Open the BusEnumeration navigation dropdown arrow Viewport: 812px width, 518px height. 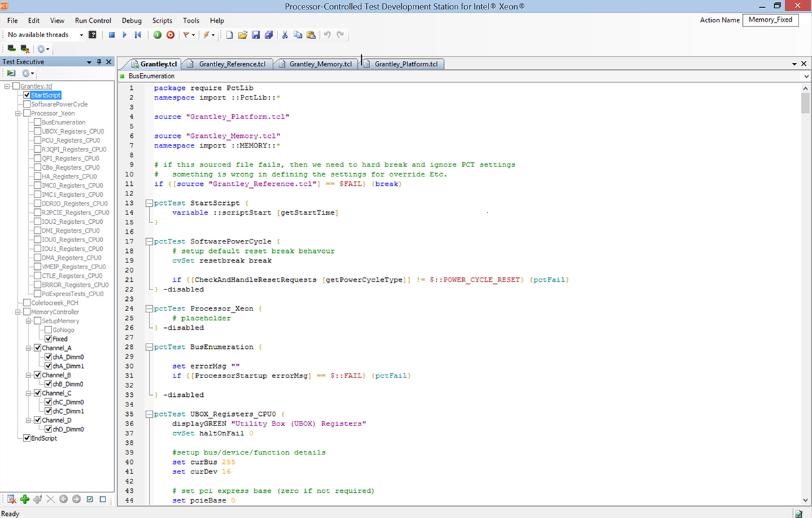pos(805,76)
